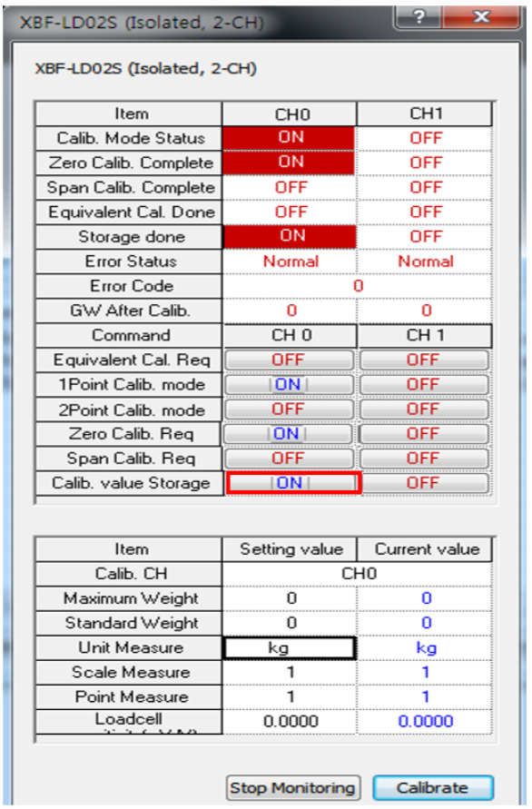Select CH0 GW After Calib. value

(290, 311)
